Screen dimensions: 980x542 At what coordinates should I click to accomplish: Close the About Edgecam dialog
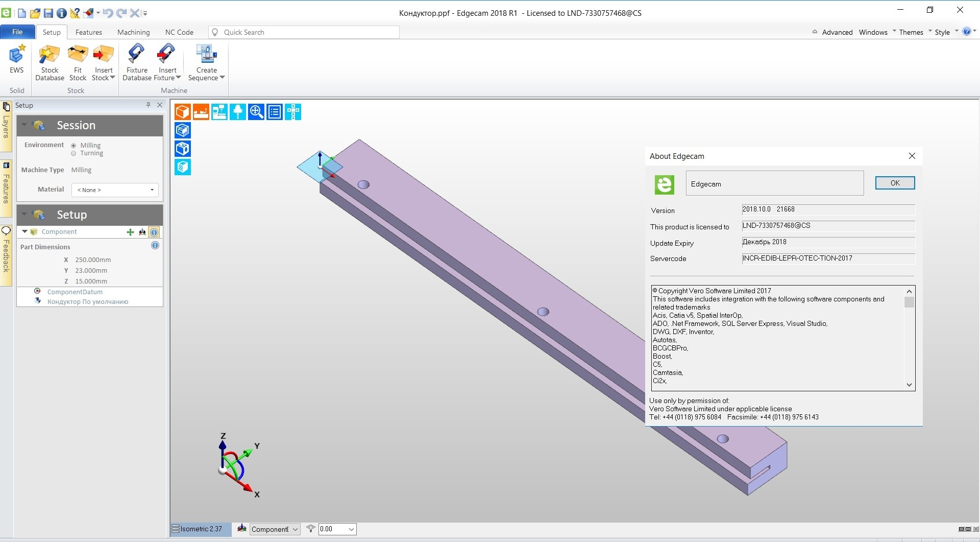[912, 156]
